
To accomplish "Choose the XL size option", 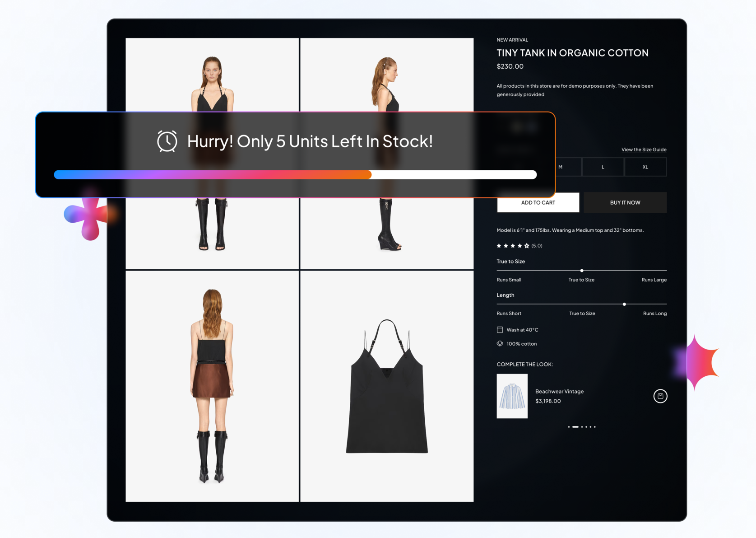I will pos(645,167).
